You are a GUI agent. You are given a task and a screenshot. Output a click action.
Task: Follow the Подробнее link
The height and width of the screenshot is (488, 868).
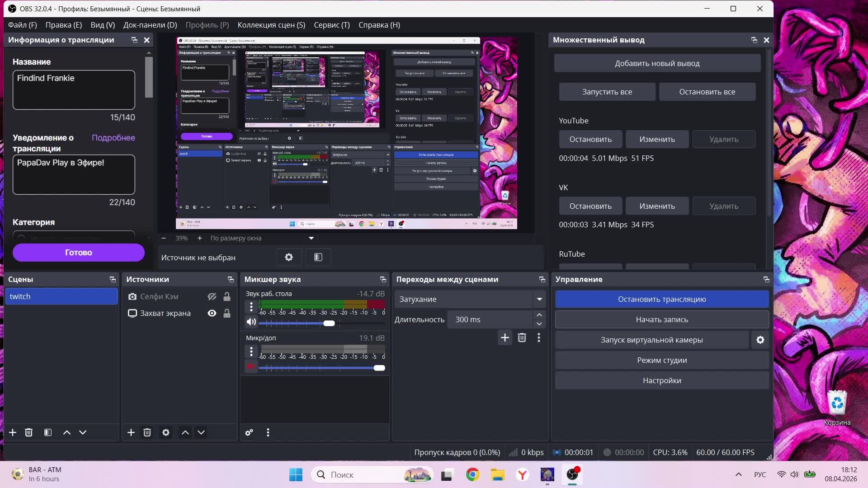(x=113, y=138)
